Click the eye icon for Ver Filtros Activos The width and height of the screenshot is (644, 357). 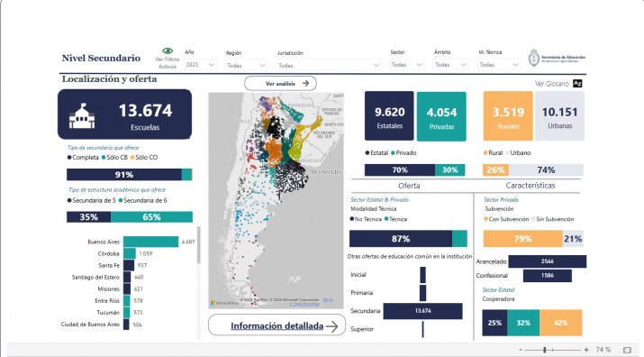pyautogui.click(x=168, y=51)
